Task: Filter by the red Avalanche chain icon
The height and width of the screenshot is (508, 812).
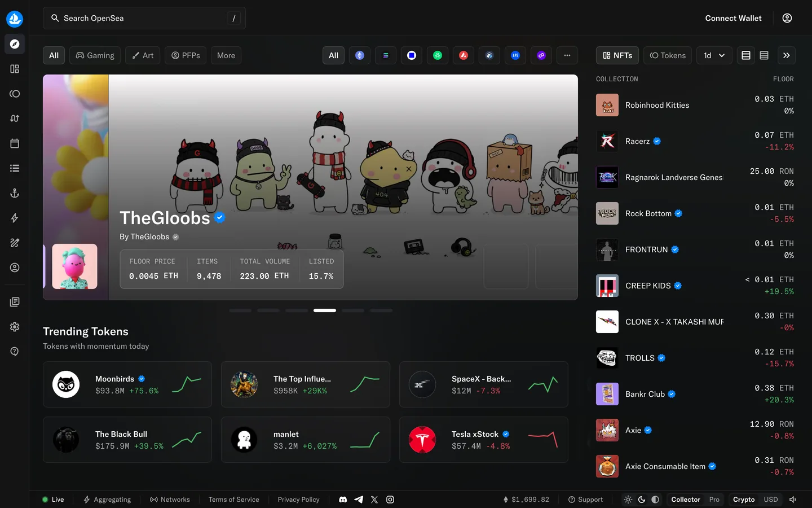Action: point(464,55)
